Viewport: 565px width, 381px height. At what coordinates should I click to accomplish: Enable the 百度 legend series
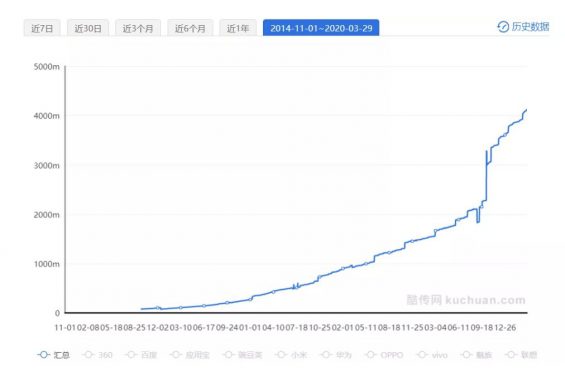[x=141, y=355]
